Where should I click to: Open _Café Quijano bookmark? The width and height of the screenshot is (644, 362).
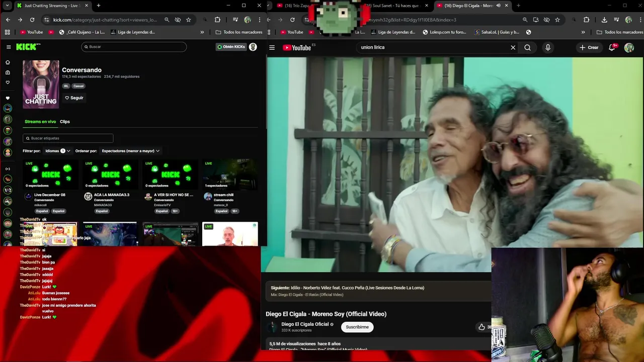pos(82,32)
